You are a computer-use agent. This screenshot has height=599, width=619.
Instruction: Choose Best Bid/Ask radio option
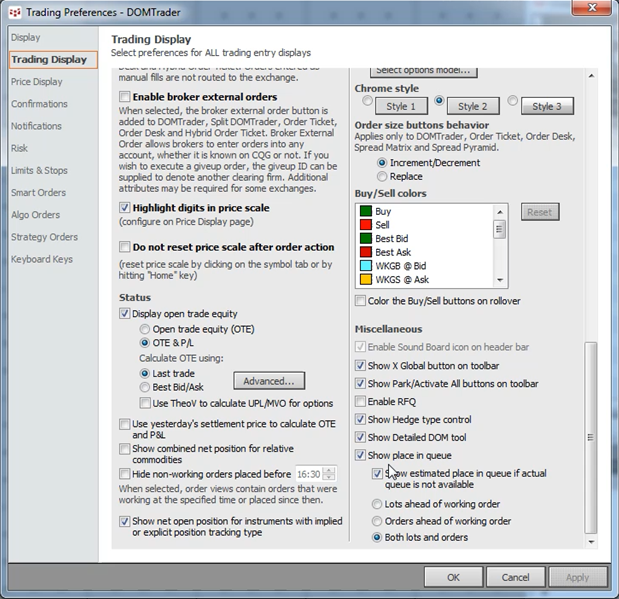point(146,386)
